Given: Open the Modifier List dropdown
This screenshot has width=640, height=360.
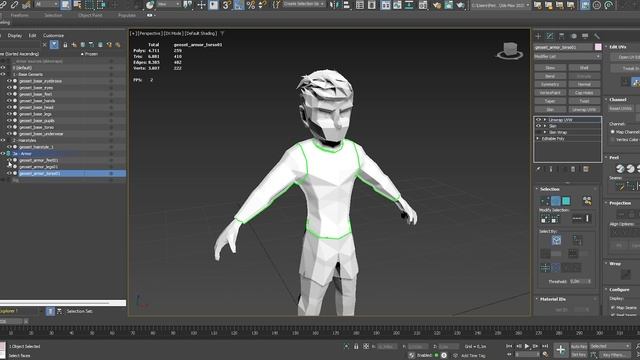Looking at the screenshot, I should tap(567, 56).
